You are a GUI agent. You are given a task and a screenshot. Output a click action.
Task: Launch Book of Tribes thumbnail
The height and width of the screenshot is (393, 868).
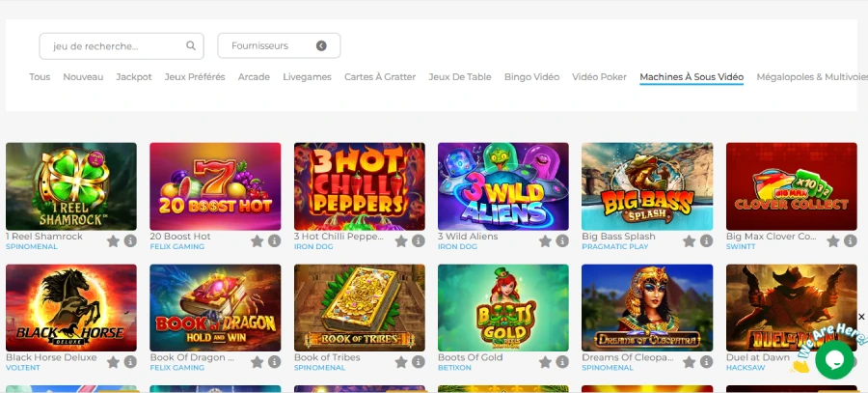click(360, 308)
